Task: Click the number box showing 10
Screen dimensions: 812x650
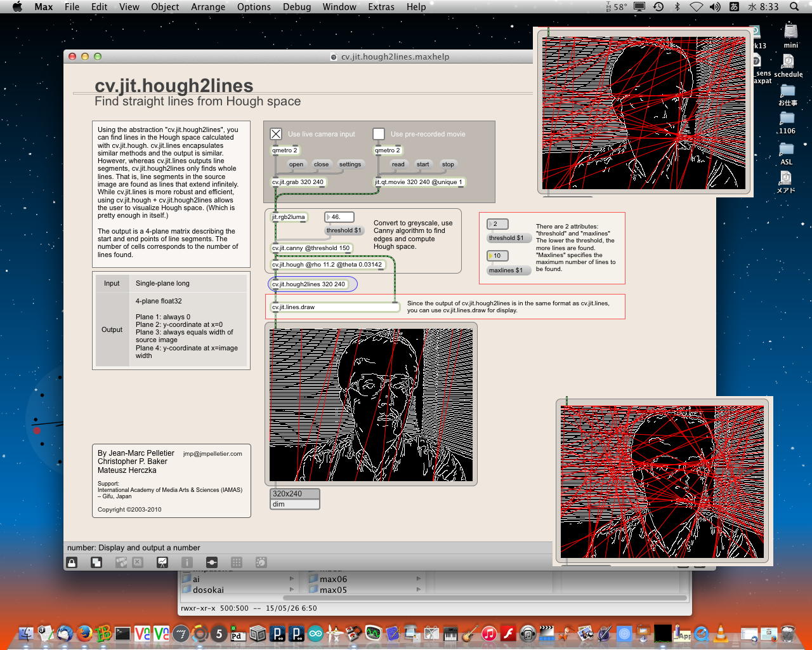Action: click(498, 256)
